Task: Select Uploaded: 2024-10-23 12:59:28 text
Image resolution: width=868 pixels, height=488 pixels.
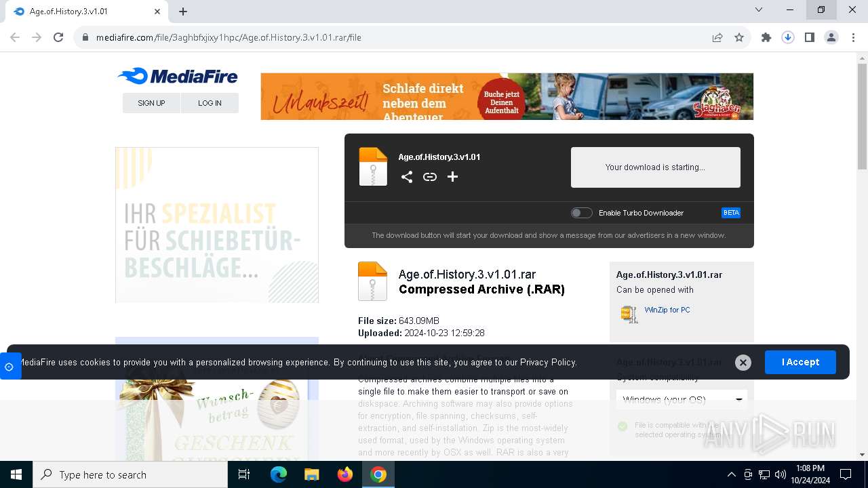Action: point(421,333)
